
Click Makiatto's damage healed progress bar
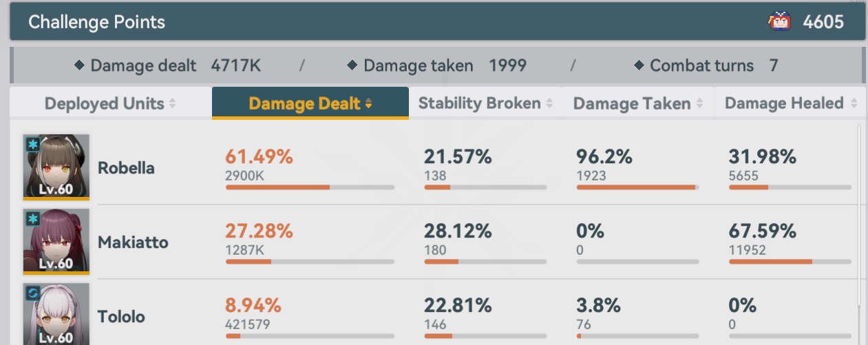point(790,262)
